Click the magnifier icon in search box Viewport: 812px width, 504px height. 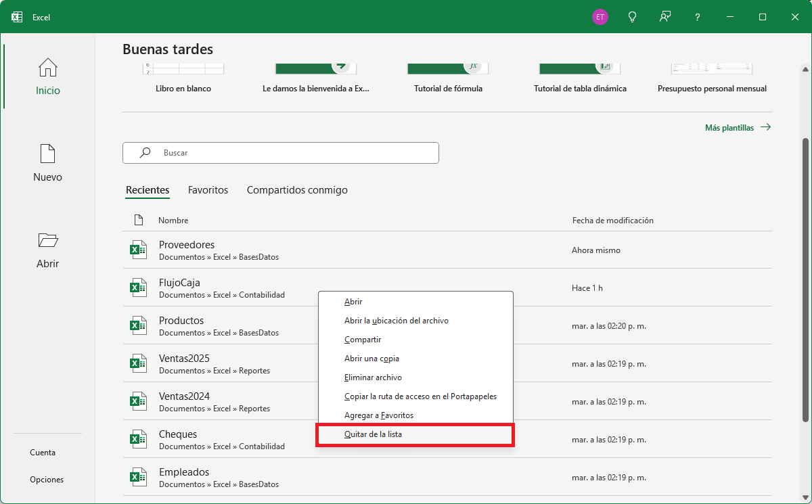145,153
